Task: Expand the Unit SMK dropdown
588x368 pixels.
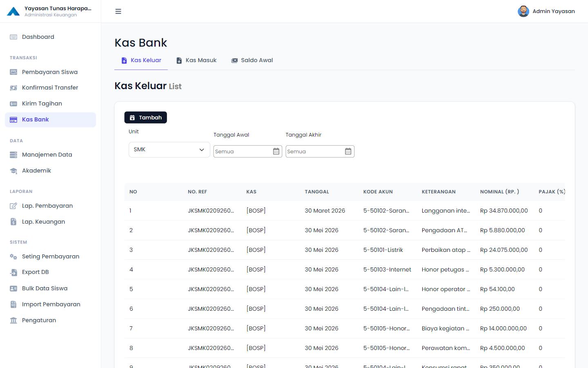Action: (x=169, y=150)
